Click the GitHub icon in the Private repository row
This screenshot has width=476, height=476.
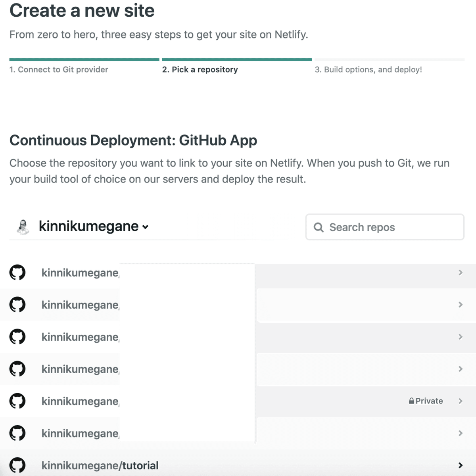click(x=17, y=401)
